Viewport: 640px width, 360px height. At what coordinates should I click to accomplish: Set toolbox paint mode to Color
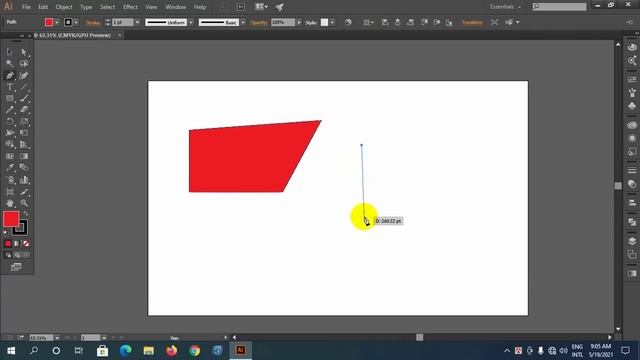click(8, 244)
